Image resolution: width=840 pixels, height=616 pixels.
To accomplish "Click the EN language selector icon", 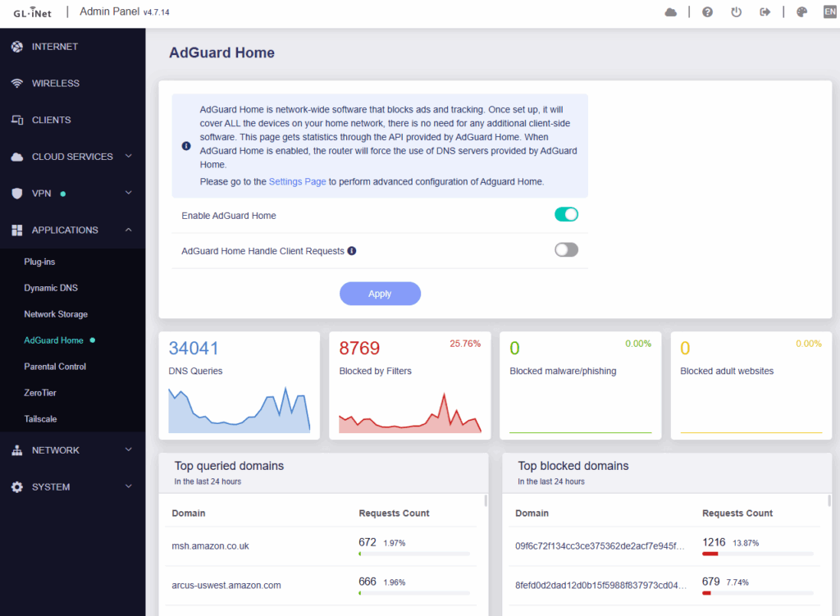I will pyautogui.click(x=830, y=11).
